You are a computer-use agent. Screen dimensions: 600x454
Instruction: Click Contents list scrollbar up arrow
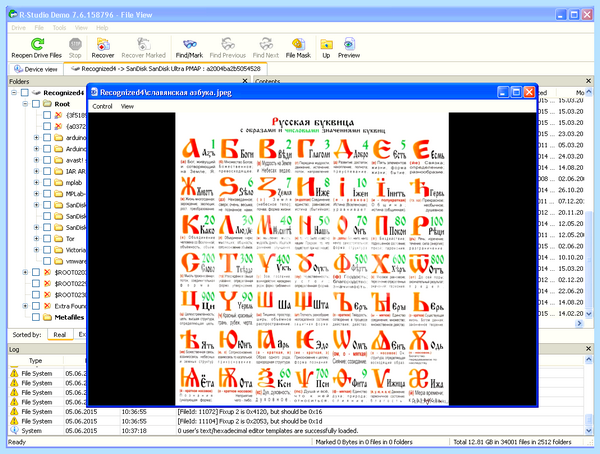click(589, 92)
